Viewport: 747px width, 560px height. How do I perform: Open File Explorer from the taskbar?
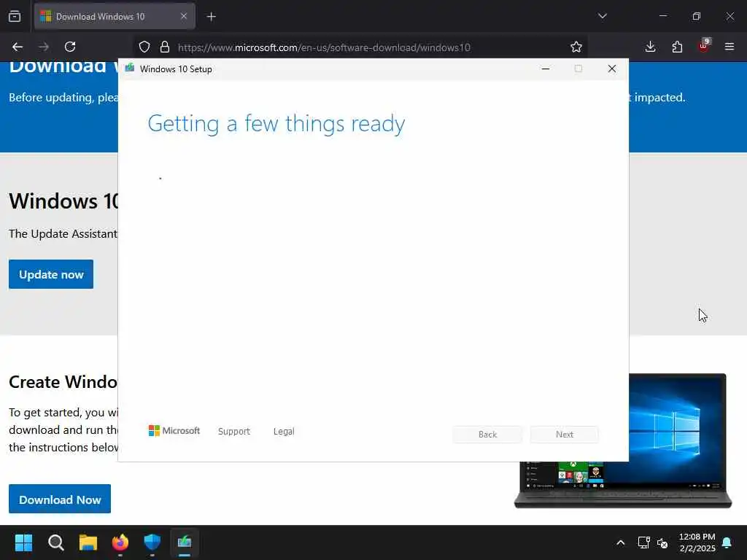click(x=88, y=542)
